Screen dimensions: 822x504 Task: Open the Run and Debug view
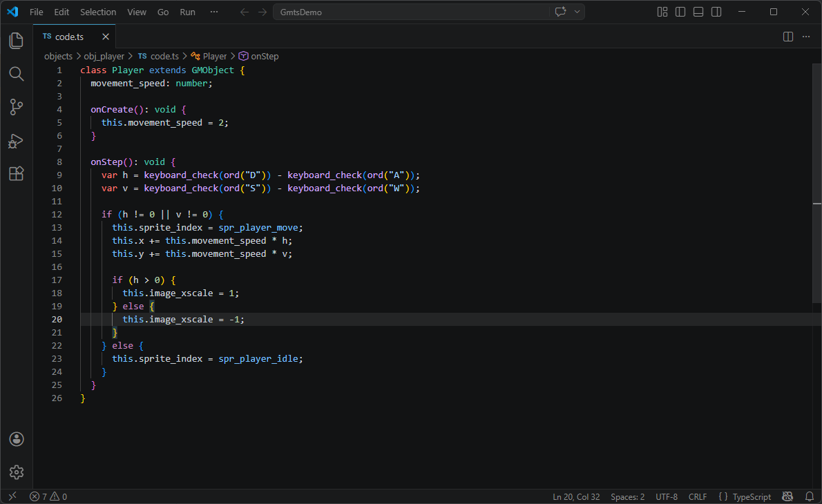click(16, 141)
